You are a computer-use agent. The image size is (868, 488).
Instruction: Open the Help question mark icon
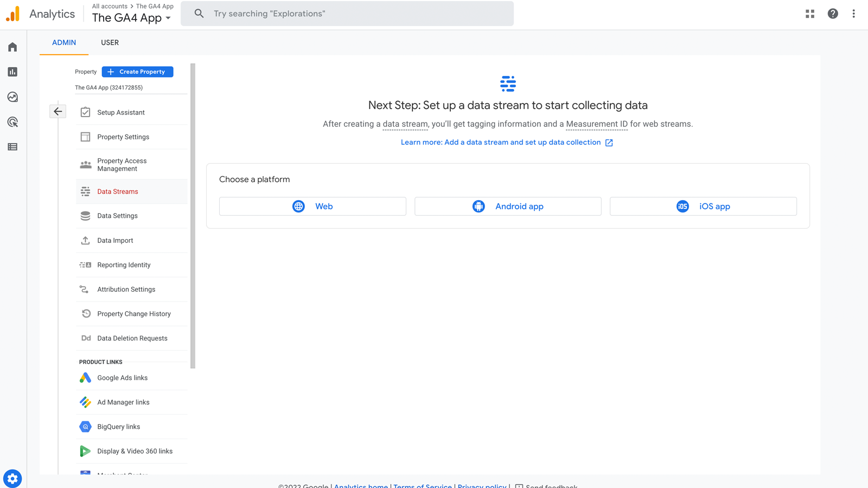[833, 14]
